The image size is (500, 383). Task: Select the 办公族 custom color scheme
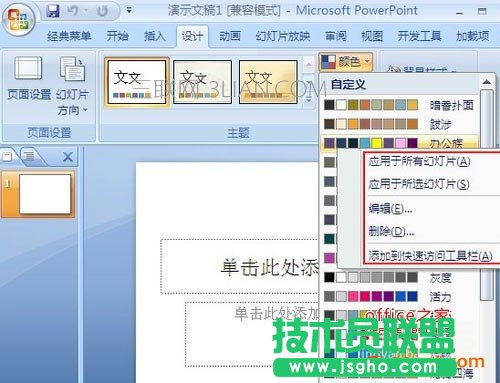[x=399, y=143]
